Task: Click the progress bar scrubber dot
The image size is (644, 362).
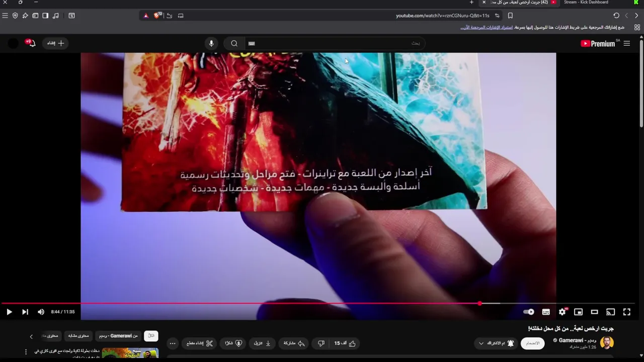Action: (479, 303)
